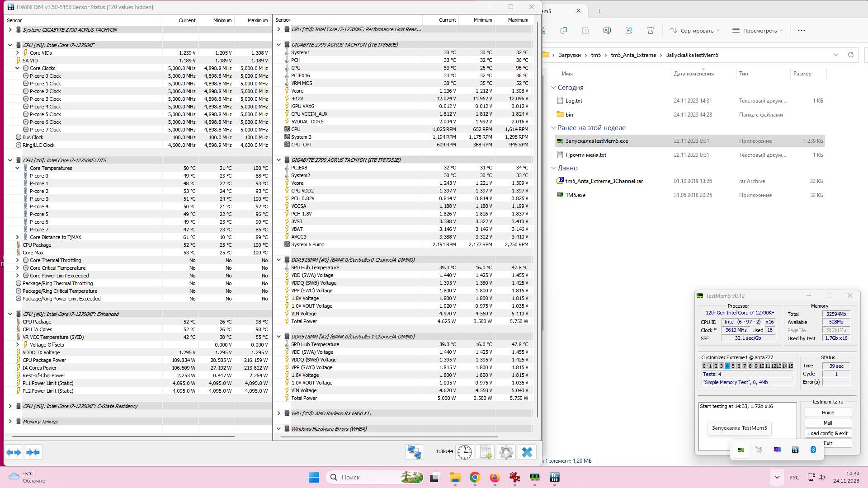Viewport: 868px width, 488px height.
Task: Start logging with the spreadsheet-plus icon
Action: 486,452
